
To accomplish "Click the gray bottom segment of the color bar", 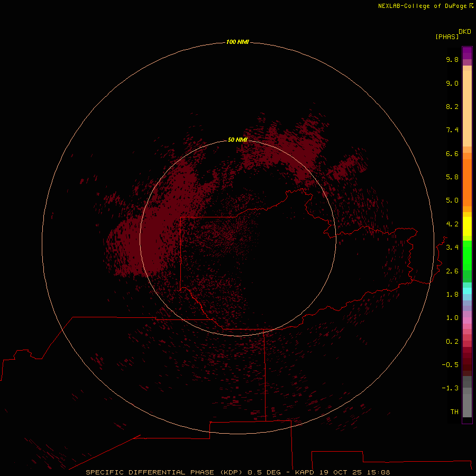I will (x=467, y=405).
